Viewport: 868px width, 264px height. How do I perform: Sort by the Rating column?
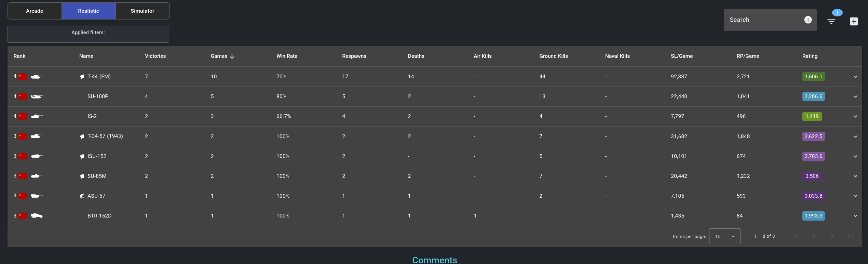click(x=810, y=56)
